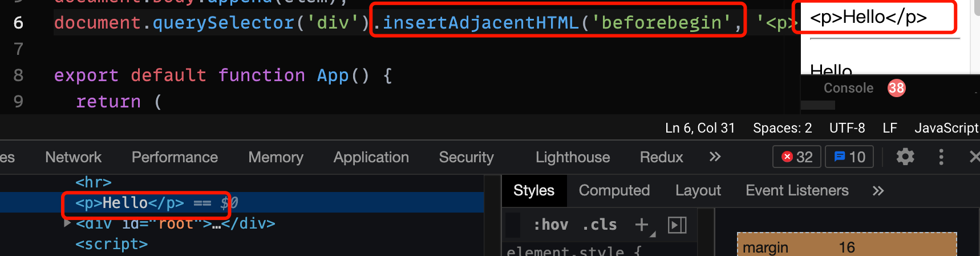Open the Event Listeners tab

click(x=797, y=190)
